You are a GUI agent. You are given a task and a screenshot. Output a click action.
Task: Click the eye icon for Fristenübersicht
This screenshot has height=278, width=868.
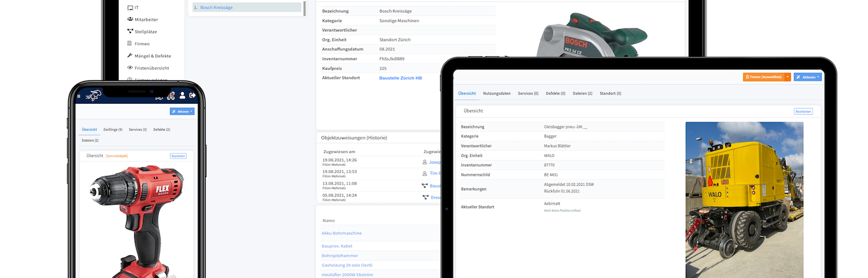(x=130, y=68)
